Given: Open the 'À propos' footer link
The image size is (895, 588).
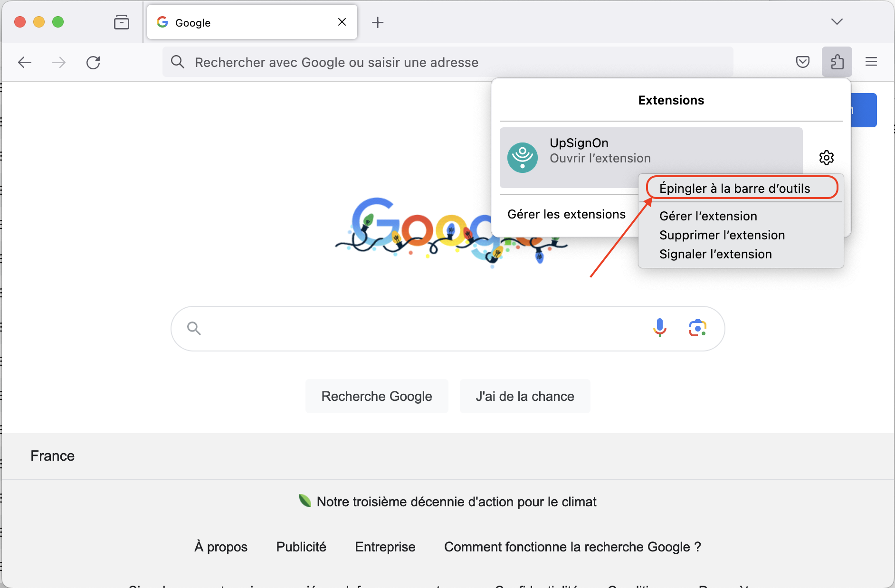Looking at the screenshot, I should click(221, 547).
